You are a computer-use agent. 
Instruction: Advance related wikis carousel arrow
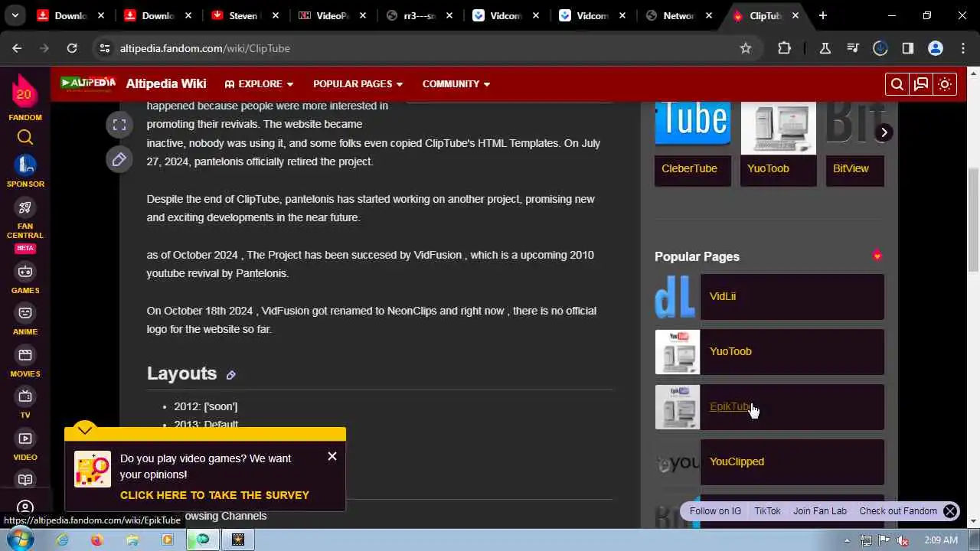(884, 132)
